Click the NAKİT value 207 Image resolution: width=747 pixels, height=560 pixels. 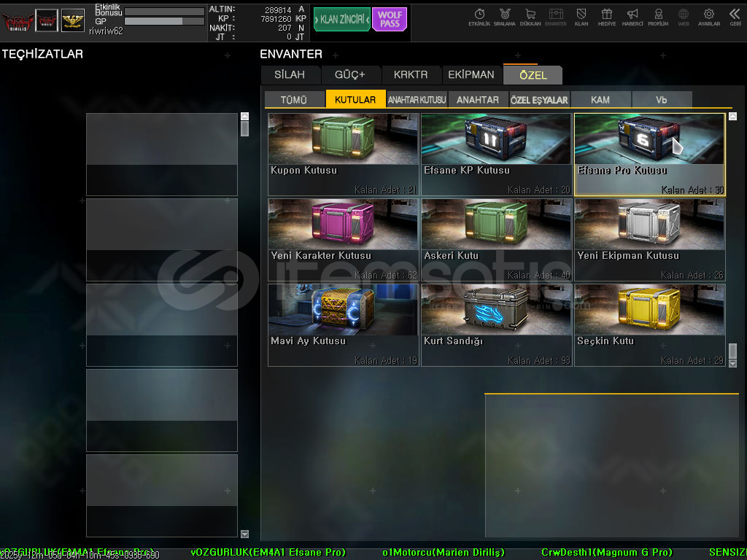pos(285,28)
